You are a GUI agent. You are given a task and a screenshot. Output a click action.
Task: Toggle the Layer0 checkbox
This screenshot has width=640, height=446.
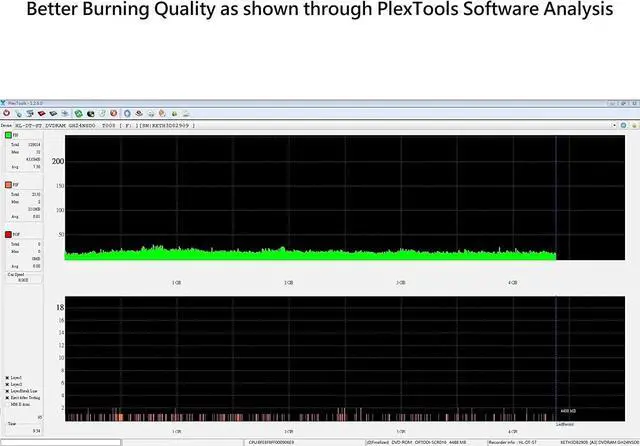click(7, 379)
